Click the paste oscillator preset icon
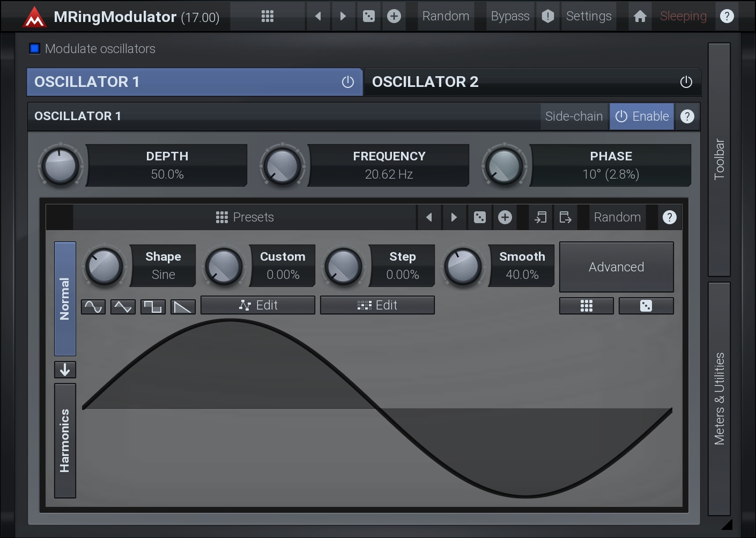 click(x=540, y=217)
